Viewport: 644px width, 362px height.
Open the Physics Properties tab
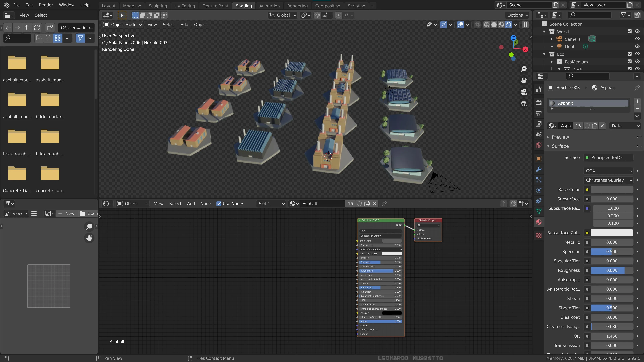point(539,190)
